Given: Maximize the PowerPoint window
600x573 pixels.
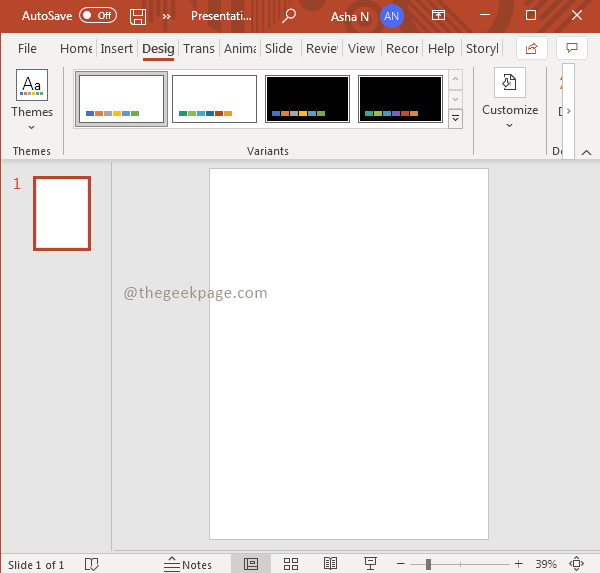Looking at the screenshot, I should [531, 15].
